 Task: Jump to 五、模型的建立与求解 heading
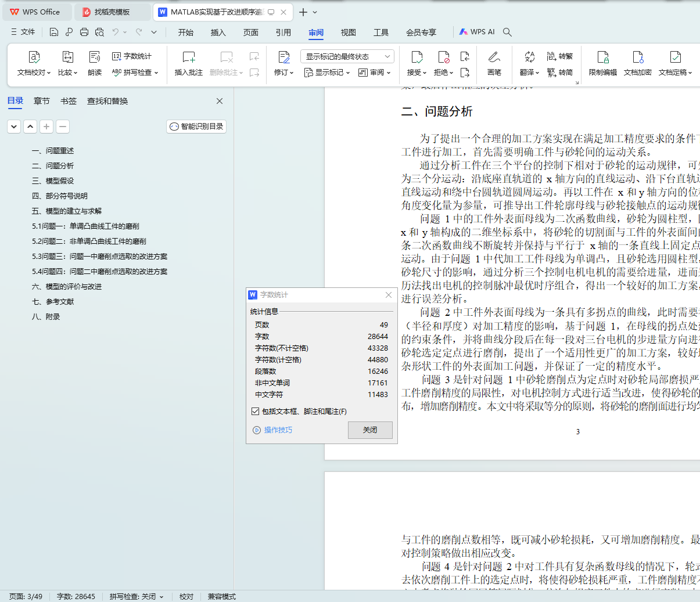tap(67, 211)
